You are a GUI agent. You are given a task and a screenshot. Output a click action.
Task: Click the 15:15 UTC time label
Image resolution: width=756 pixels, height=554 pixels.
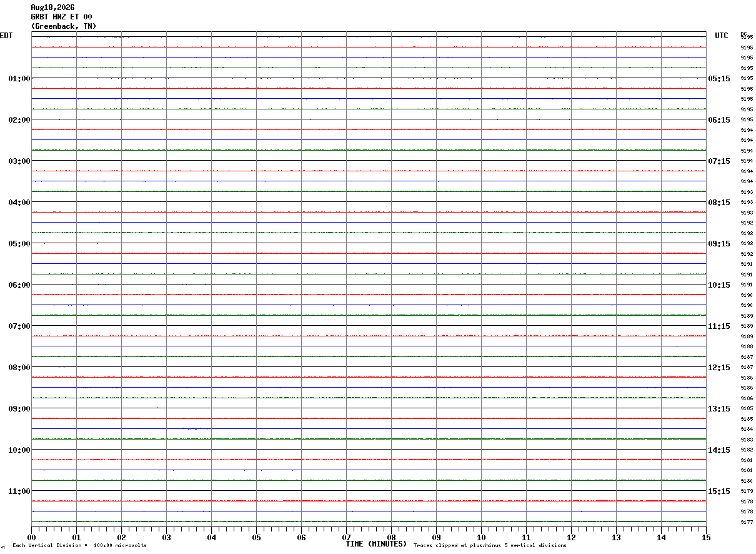719,491
